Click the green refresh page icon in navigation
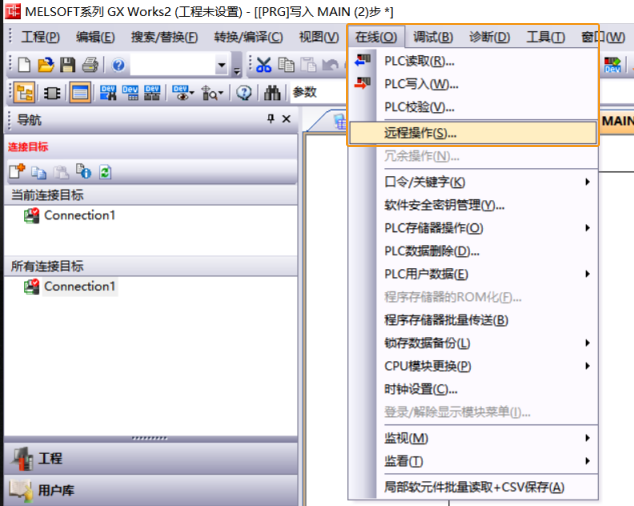Image resolution: width=634 pixels, height=506 pixels. point(105,172)
